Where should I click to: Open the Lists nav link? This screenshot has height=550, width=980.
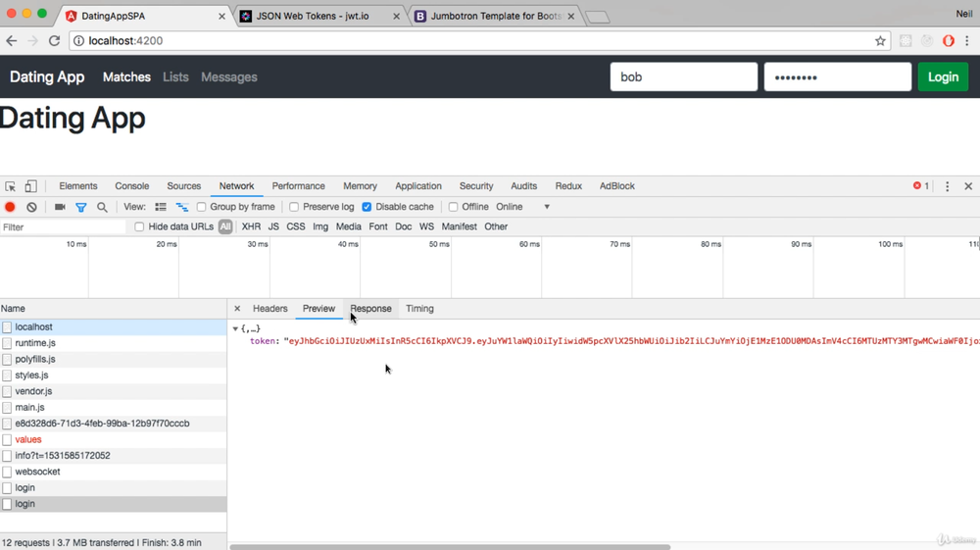175,76
